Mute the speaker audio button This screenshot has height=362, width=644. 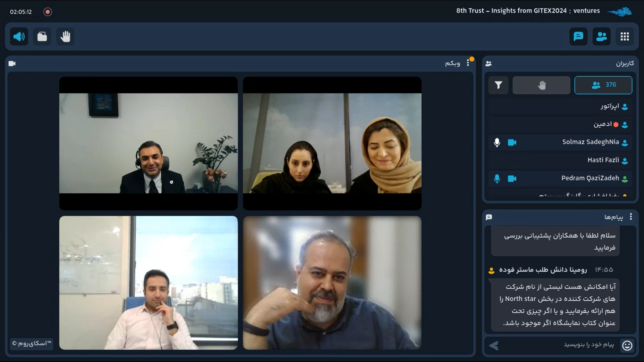pyautogui.click(x=19, y=37)
